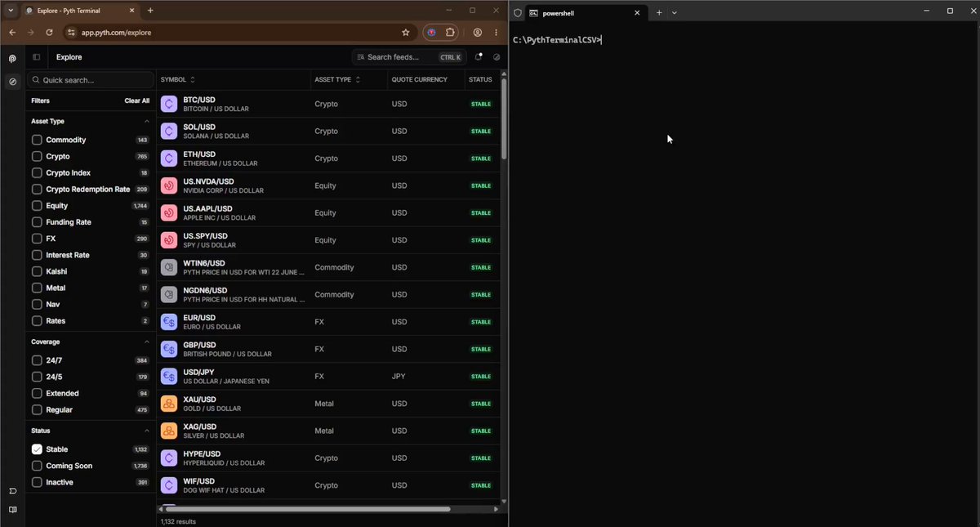Open the Explore compass icon in sidebar
Screen dimensions: 980x527
(x=12, y=82)
